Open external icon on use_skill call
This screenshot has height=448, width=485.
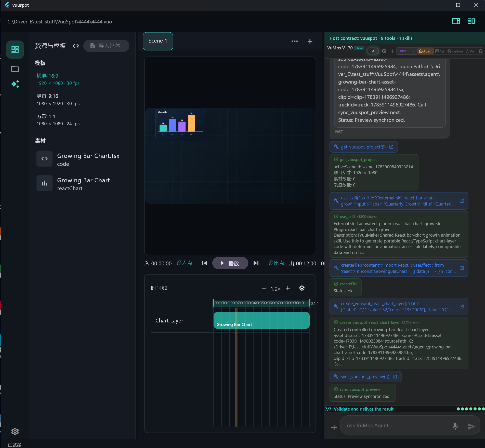pyautogui.click(x=462, y=201)
